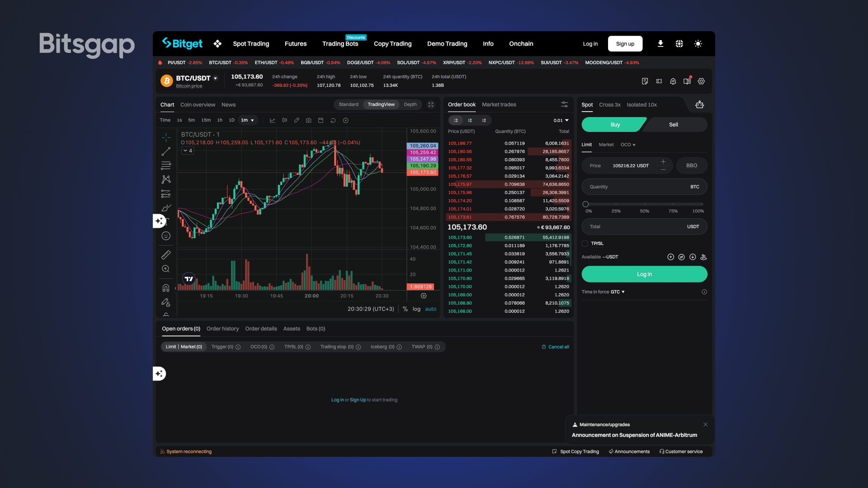Click the BBO button

pos(692,165)
